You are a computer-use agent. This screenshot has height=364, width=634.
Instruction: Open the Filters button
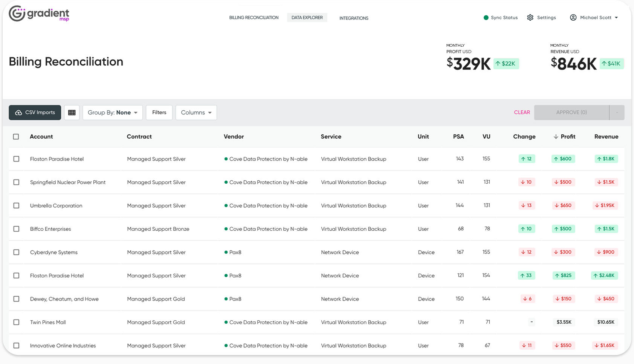coord(159,113)
